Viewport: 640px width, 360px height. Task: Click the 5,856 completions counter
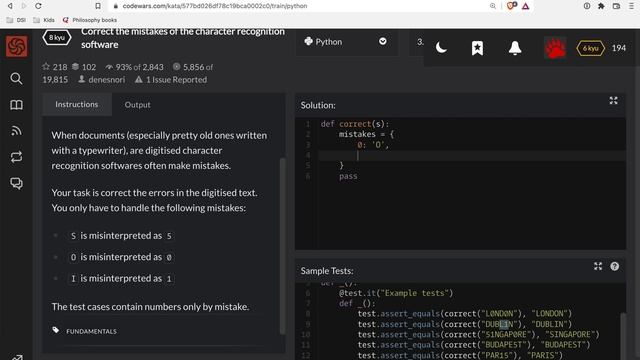[193, 67]
